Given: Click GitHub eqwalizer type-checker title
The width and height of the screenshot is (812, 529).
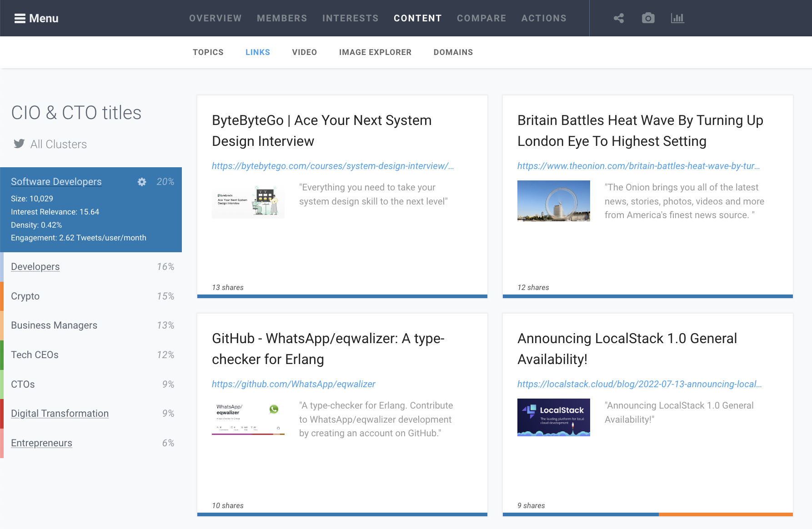Looking at the screenshot, I should coord(328,349).
